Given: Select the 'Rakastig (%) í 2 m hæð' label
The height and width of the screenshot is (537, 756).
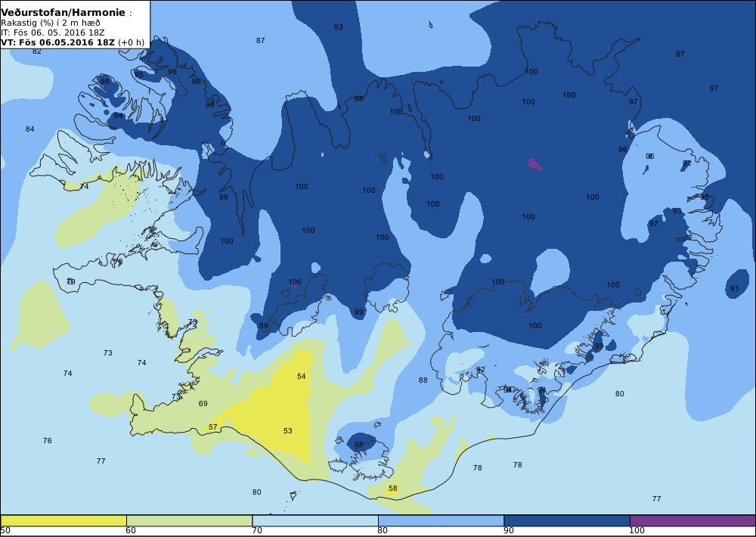Looking at the screenshot, I should pyautogui.click(x=51, y=23).
